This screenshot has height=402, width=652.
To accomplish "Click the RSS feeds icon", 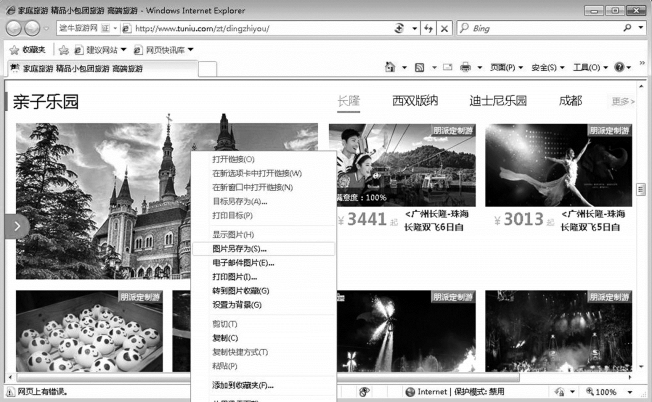I will [420, 67].
